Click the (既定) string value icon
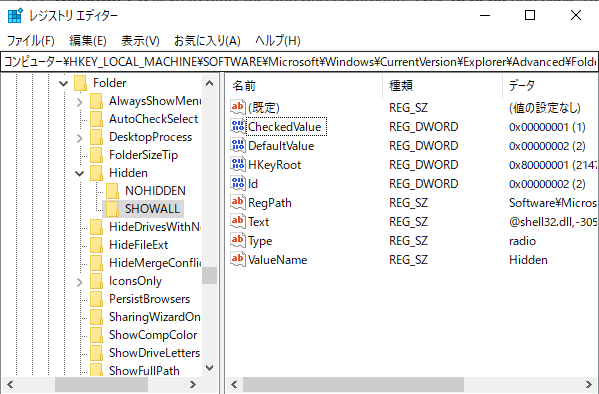Screen dimensions: 599x394 coord(238,107)
